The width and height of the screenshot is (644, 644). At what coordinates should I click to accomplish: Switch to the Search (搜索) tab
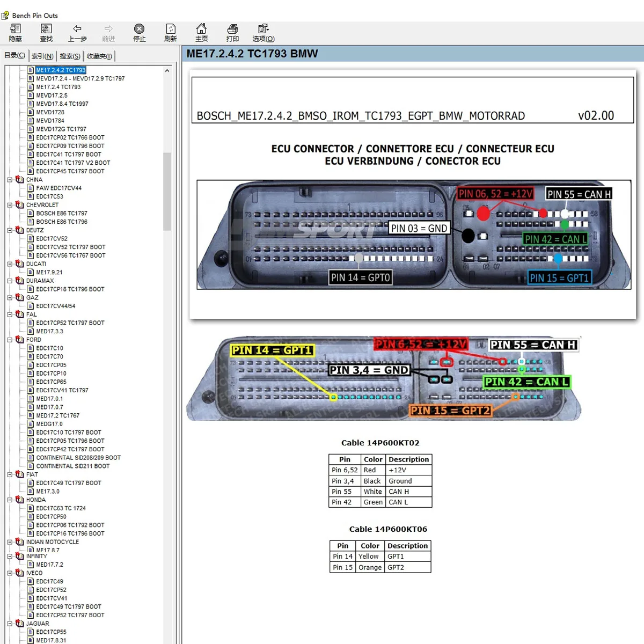click(70, 56)
